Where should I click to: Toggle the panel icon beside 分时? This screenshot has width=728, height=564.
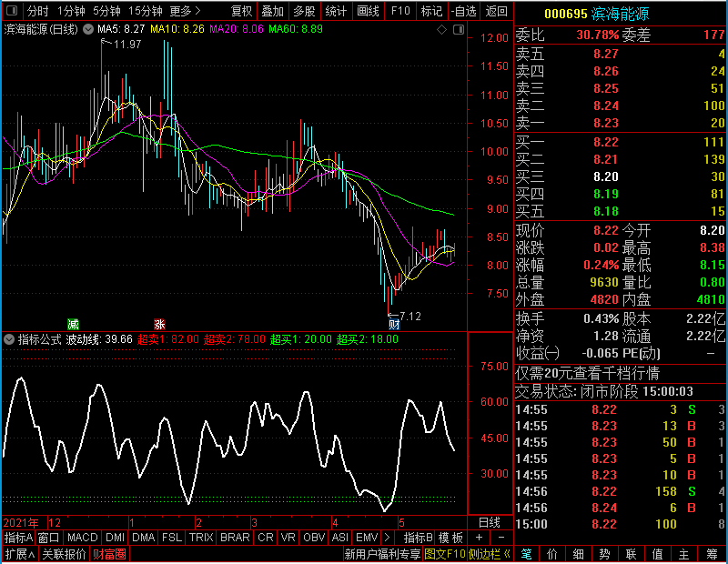click(12, 10)
